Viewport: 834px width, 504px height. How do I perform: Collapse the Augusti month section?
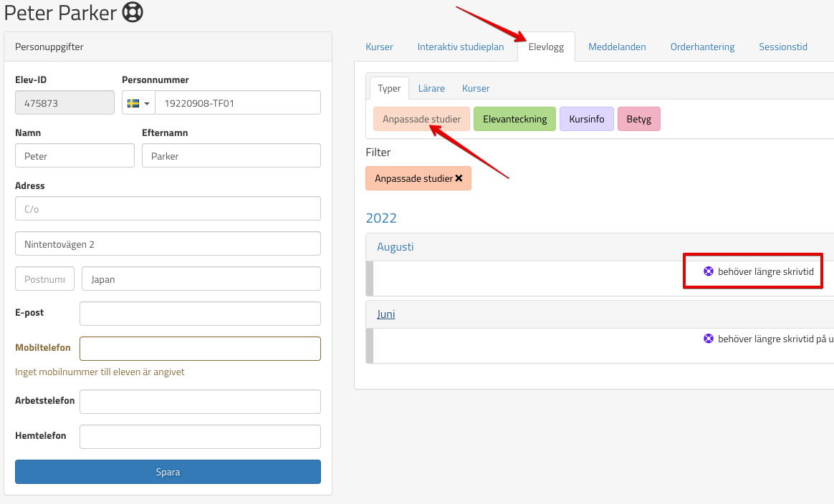(x=396, y=247)
